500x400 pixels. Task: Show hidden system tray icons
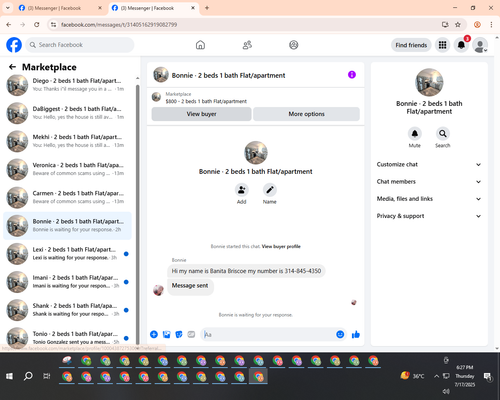436,376
